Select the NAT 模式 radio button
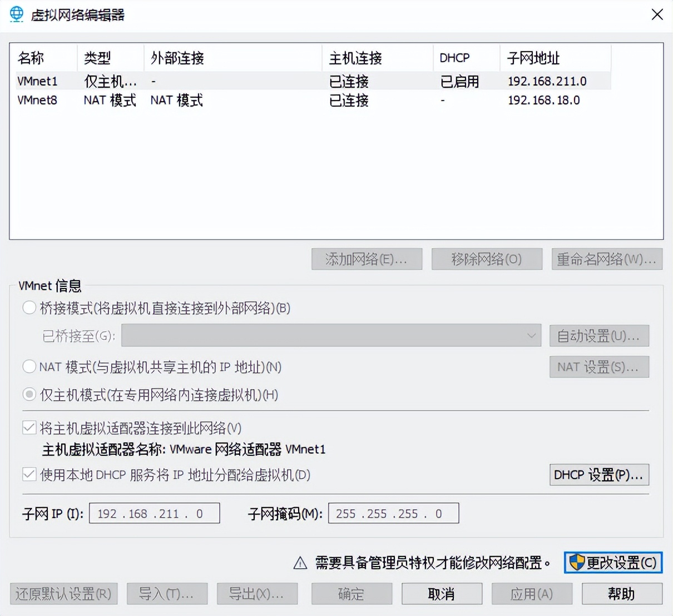The height and width of the screenshot is (616, 673). tap(29, 366)
